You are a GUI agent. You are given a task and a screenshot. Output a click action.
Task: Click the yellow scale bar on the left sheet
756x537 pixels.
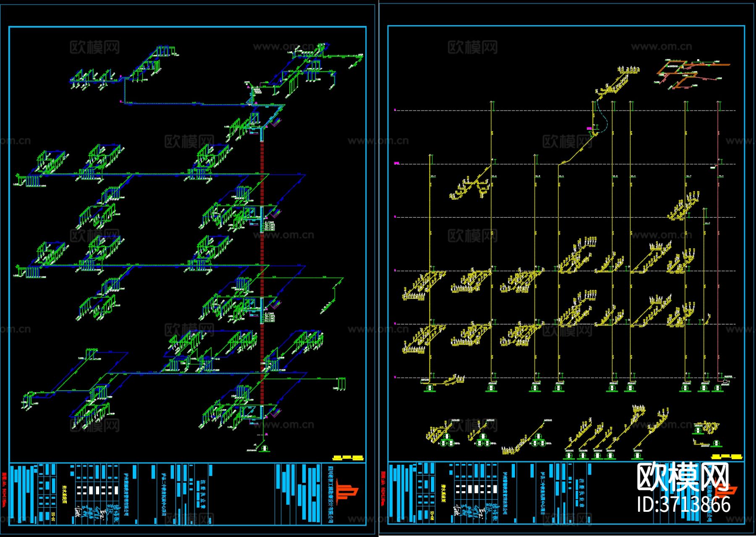point(348,458)
